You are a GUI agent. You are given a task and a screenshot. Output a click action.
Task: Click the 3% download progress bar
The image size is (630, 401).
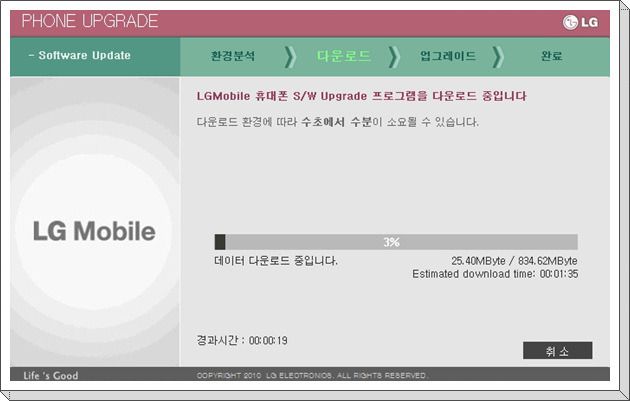(x=396, y=242)
